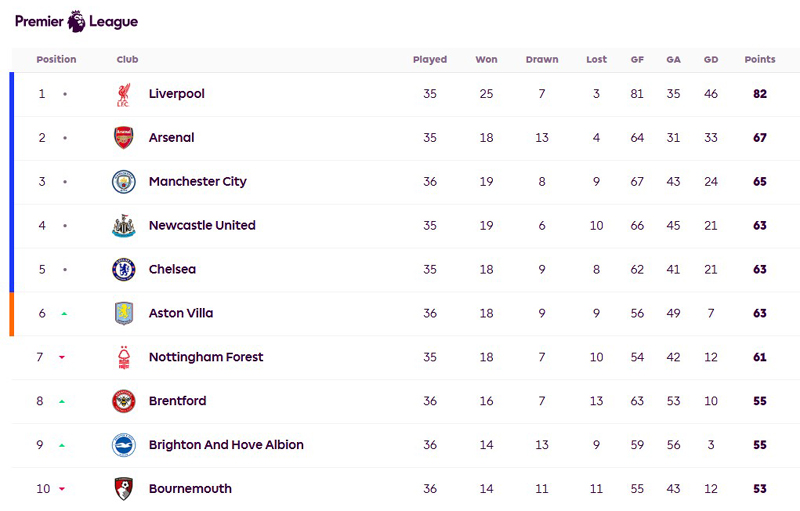Click the Chelsea club crest
This screenshot has height=511, width=800.
123,270
